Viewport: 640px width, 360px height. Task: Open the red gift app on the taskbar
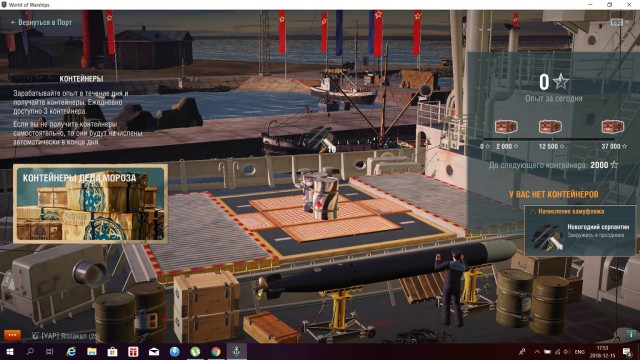[x=133, y=351]
